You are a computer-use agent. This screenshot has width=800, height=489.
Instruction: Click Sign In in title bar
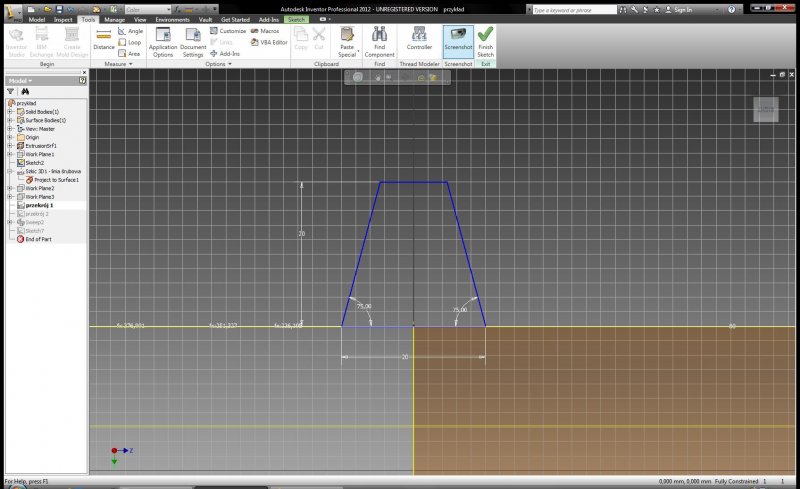click(x=682, y=9)
